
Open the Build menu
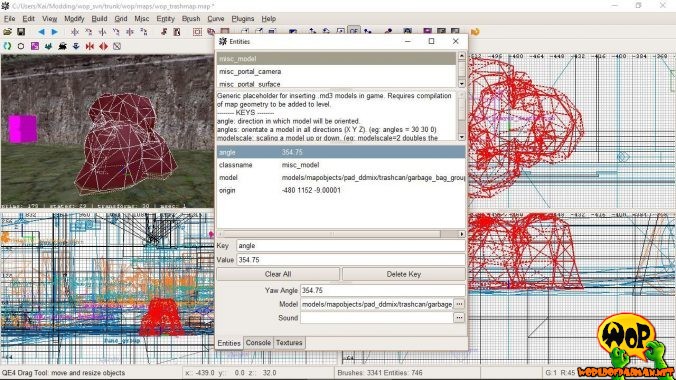[x=99, y=19]
